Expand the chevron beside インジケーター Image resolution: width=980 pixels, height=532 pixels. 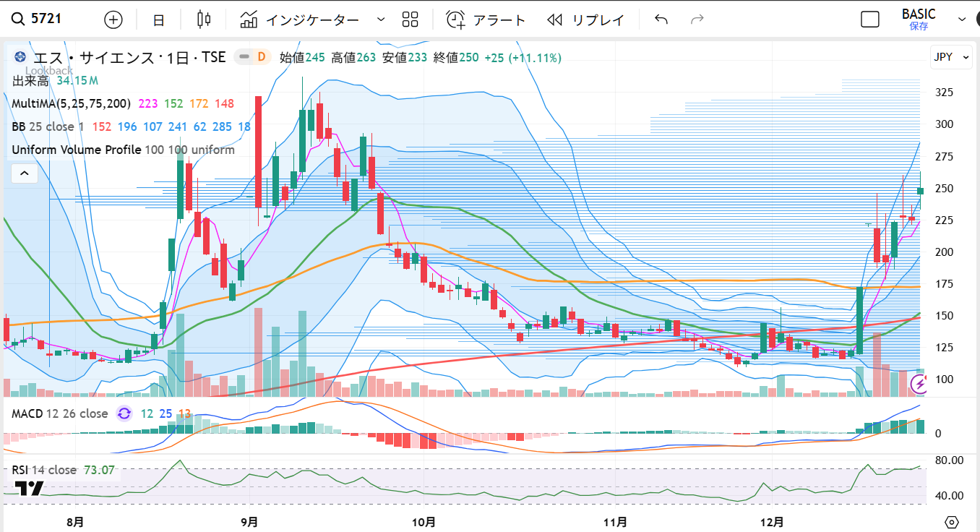pyautogui.click(x=381, y=20)
